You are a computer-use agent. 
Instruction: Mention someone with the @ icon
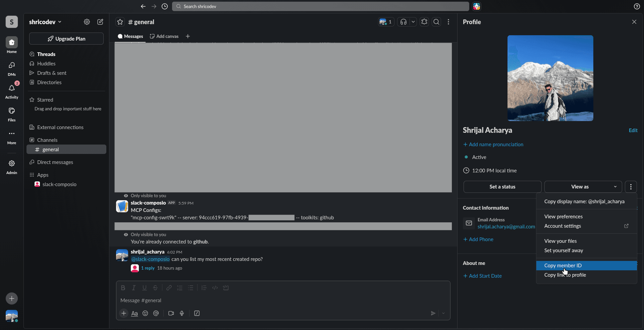tap(156, 313)
